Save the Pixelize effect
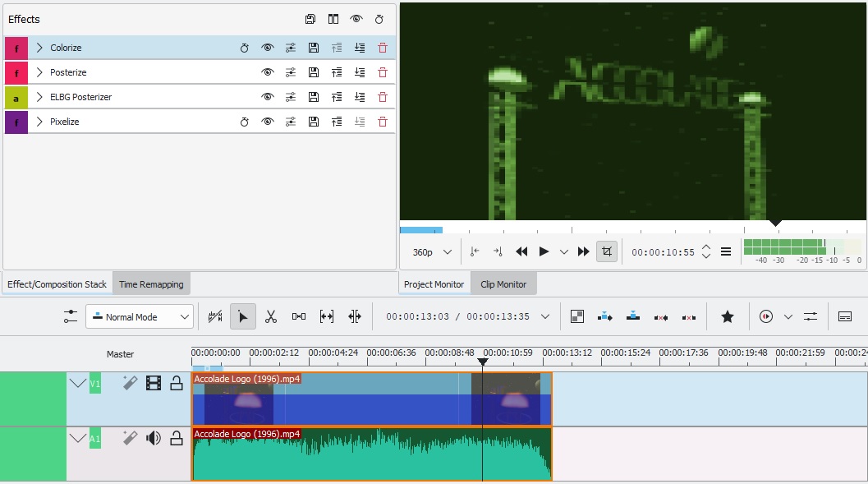This screenshot has height=484, width=868. point(314,122)
